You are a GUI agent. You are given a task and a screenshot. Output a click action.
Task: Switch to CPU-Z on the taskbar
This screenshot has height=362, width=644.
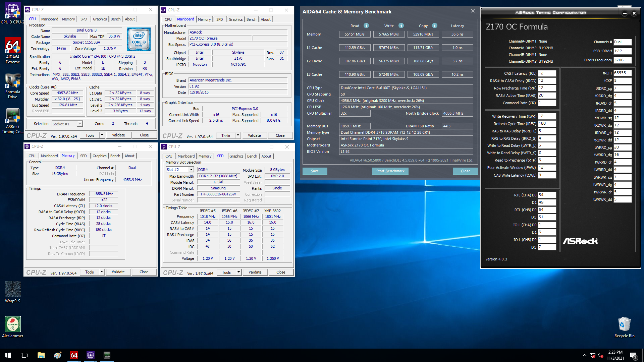pyautogui.click(x=90, y=355)
